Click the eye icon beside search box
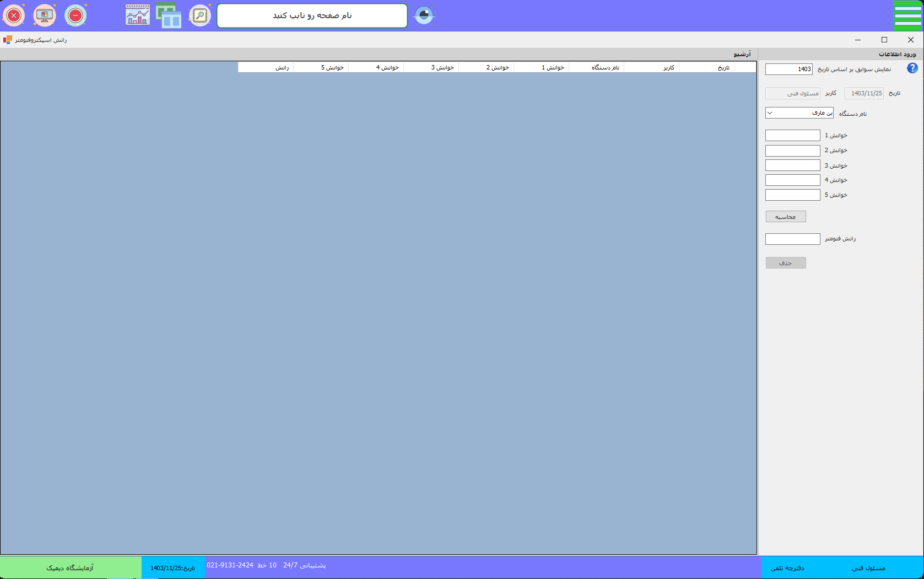924x579 pixels. (x=424, y=15)
